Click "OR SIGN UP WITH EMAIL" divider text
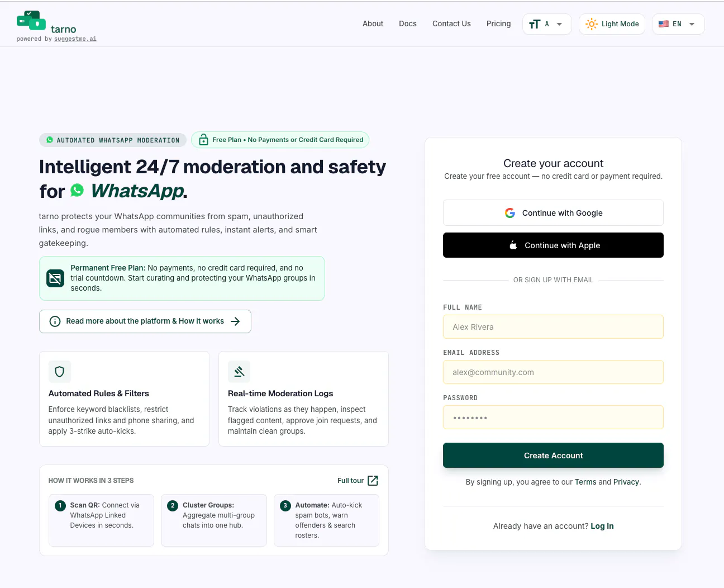 point(554,280)
